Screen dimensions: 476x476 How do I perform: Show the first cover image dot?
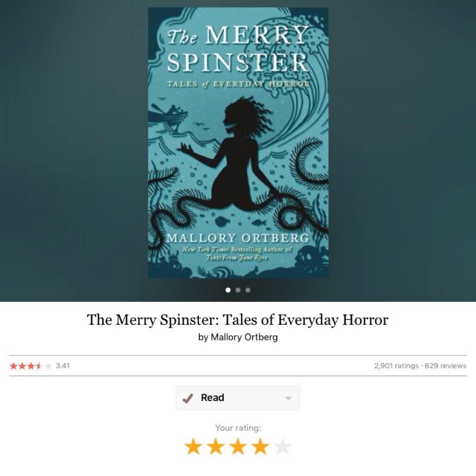tap(228, 290)
